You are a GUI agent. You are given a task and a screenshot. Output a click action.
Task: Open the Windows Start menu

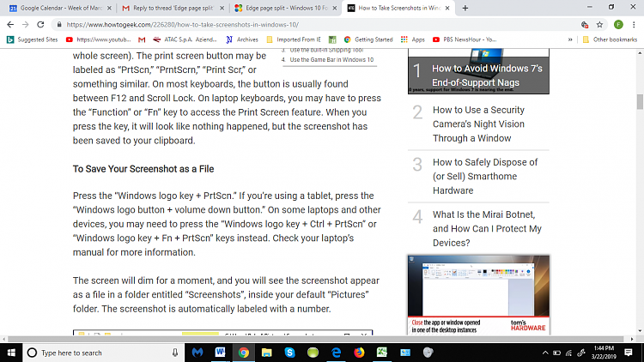click(11, 353)
